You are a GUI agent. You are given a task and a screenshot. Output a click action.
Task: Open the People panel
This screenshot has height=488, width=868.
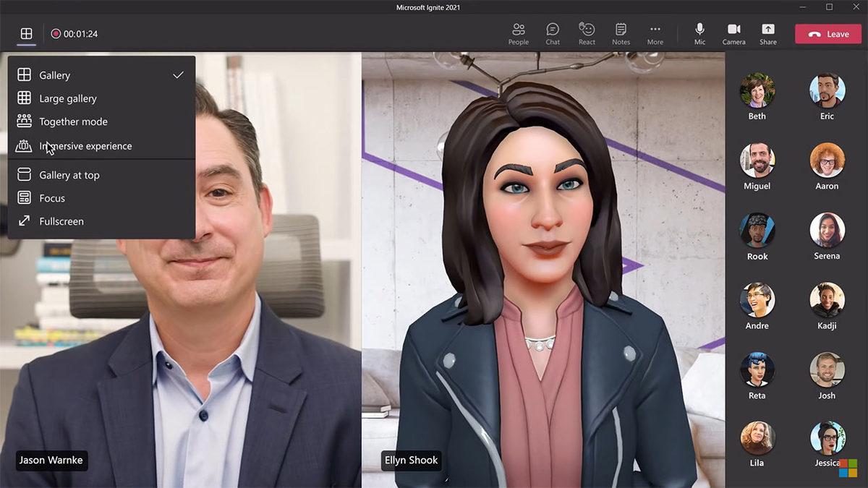[x=518, y=33]
